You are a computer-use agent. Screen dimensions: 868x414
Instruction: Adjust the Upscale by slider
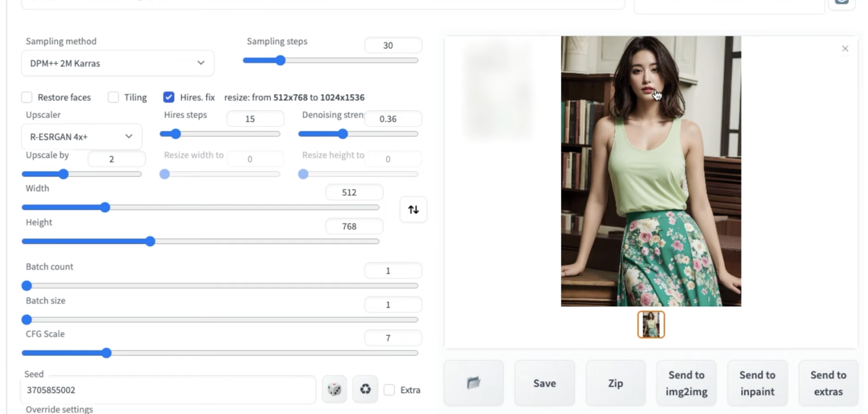click(82, 174)
